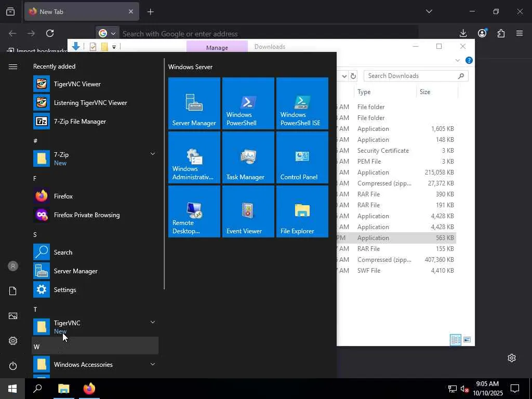
Task: Click the Start menu hamburger expand icon
Action: click(x=13, y=66)
